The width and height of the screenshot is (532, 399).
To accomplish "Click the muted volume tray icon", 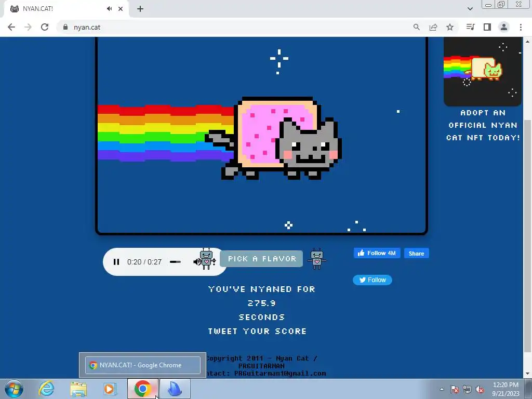I will point(480,389).
